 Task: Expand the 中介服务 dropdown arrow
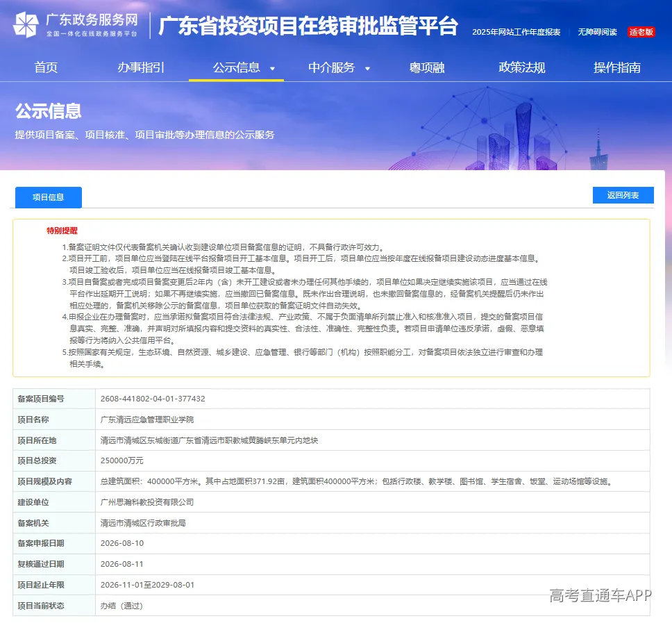(x=367, y=68)
